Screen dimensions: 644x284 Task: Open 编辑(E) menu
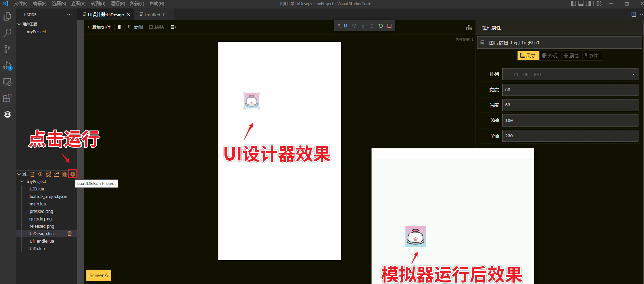click(x=40, y=3)
